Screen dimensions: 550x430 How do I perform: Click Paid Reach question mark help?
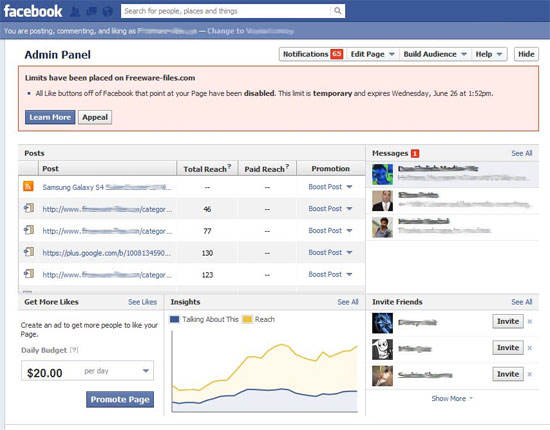(287, 166)
